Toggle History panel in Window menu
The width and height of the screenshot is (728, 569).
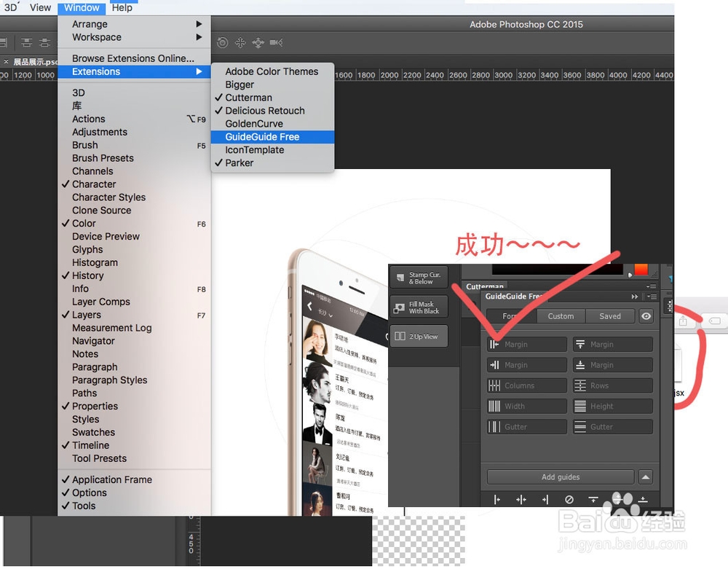coord(134,275)
